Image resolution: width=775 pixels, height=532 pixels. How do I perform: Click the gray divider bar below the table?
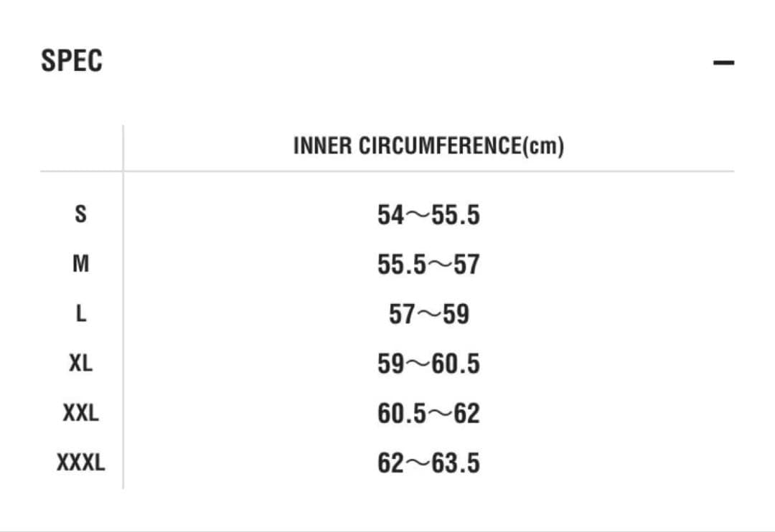point(387,531)
